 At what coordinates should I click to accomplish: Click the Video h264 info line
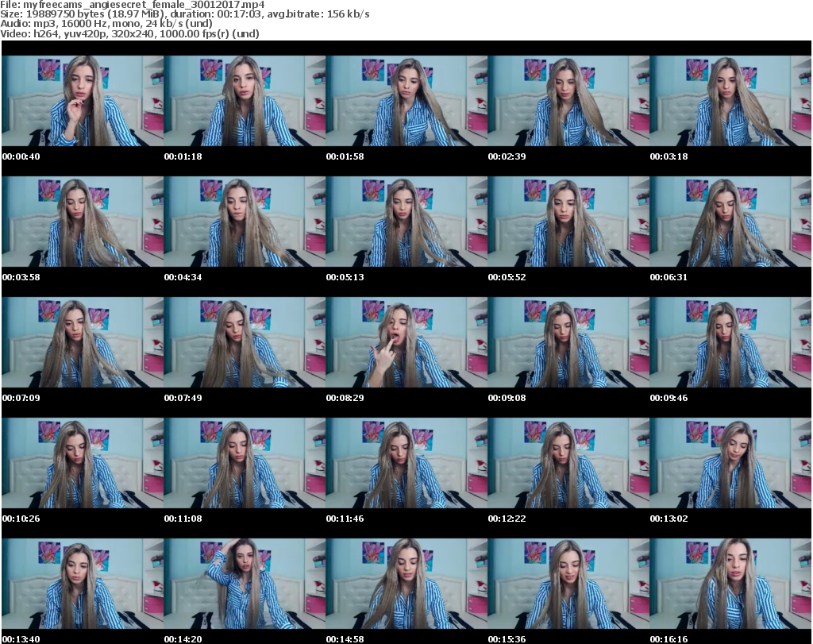pyautogui.click(x=129, y=33)
